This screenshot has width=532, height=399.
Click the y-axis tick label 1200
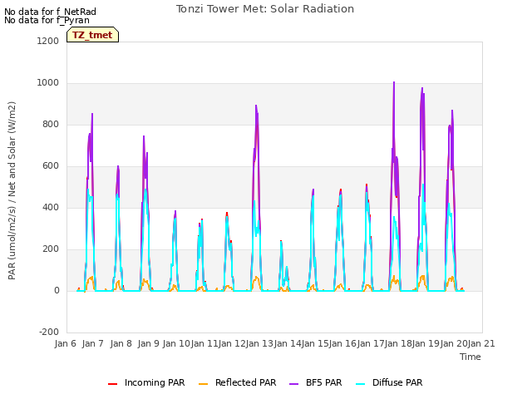tap(48, 41)
